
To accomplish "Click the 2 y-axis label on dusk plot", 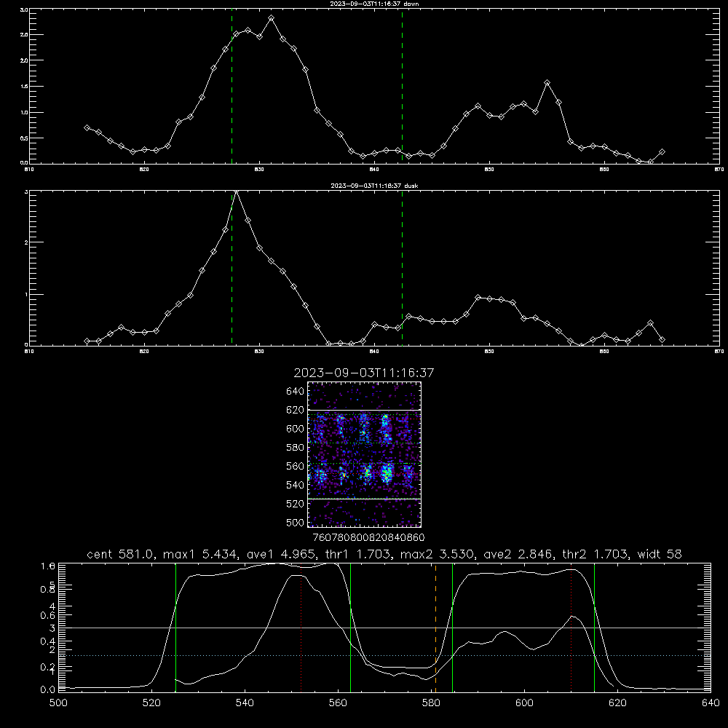I will [26, 242].
